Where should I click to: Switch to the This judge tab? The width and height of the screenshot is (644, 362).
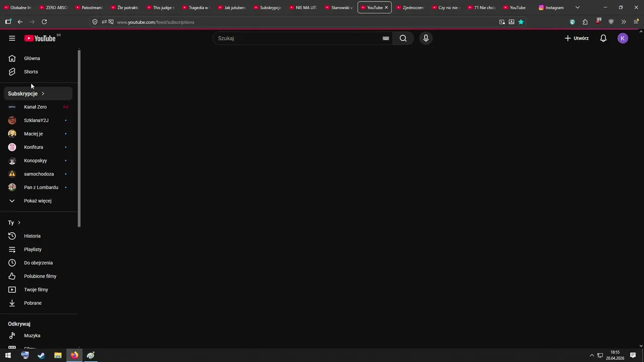(x=160, y=8)
